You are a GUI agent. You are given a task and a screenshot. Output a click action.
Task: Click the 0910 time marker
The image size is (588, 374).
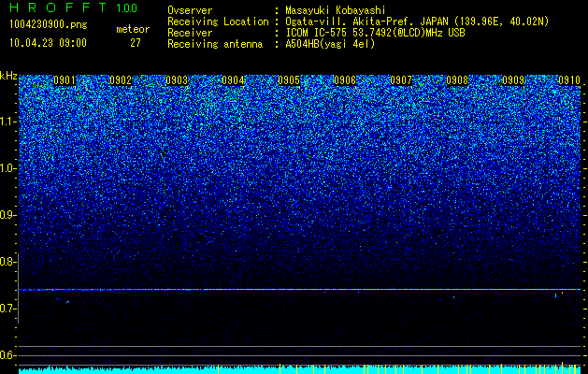click(x=569, y=80)
